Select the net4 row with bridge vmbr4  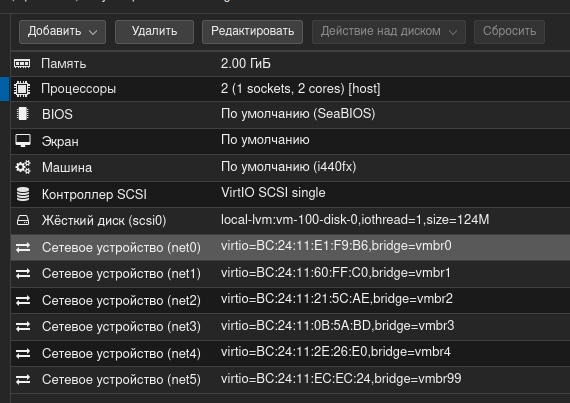[x=290, y=353]
